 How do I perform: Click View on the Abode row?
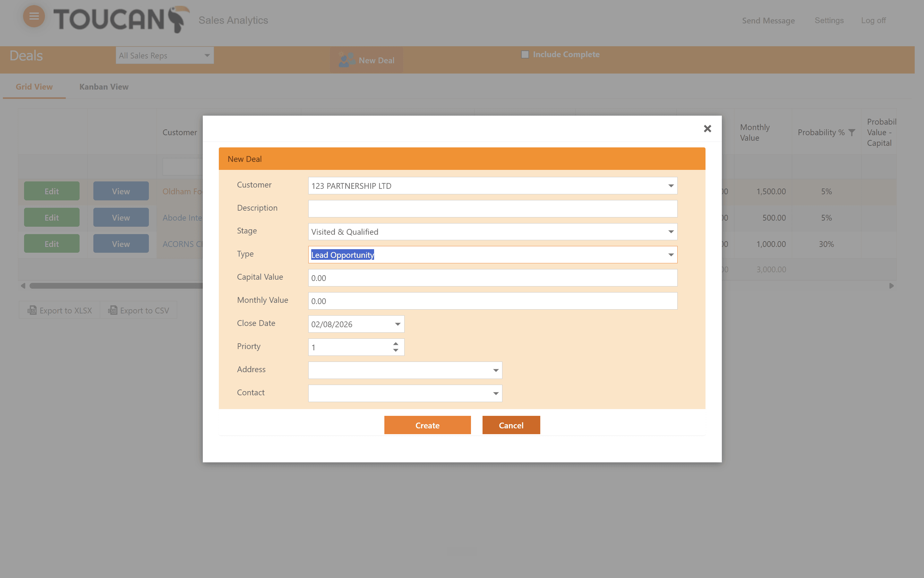(121, 217)
